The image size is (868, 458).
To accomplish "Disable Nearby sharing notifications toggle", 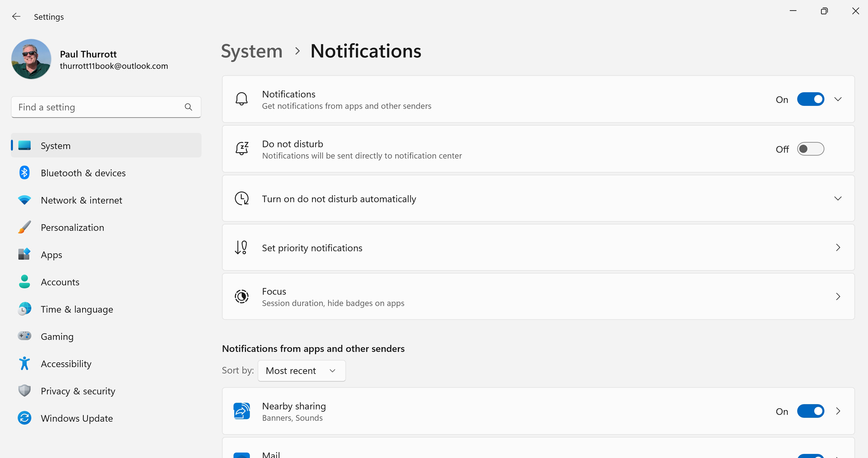I will [810, 411].
